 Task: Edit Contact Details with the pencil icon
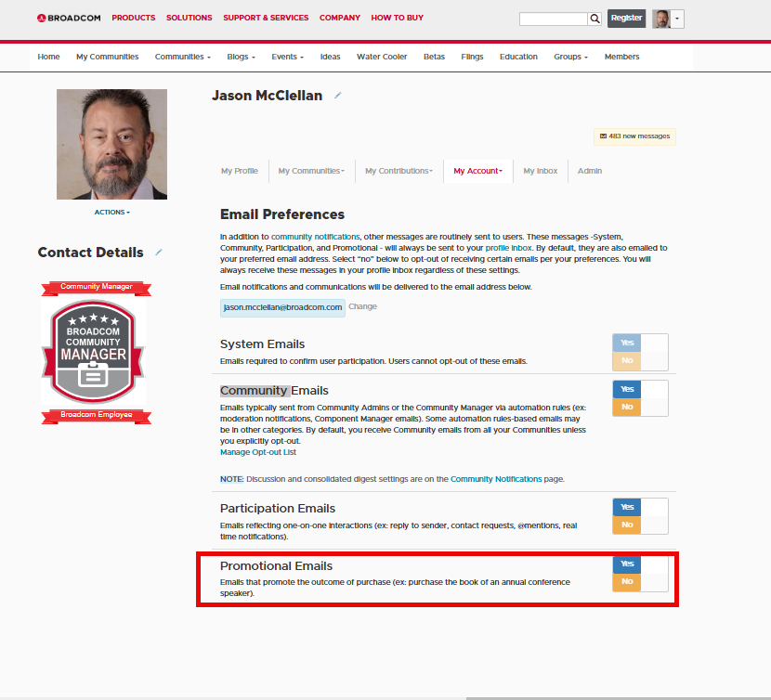coord(159,253)
